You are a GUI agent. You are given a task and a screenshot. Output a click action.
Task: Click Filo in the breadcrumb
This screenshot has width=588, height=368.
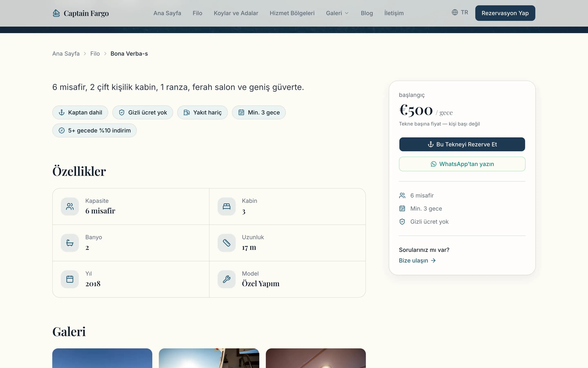pyautogui.click(x=95, y=54)
